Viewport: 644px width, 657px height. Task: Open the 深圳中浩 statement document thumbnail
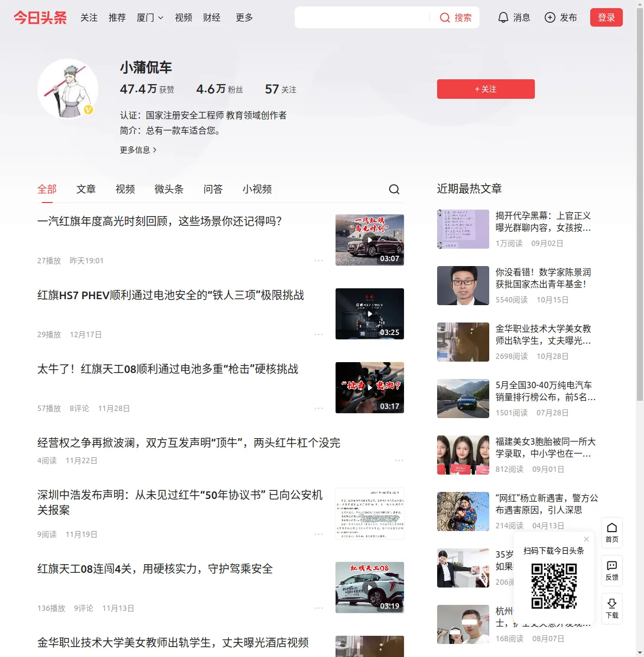(370, 514)
